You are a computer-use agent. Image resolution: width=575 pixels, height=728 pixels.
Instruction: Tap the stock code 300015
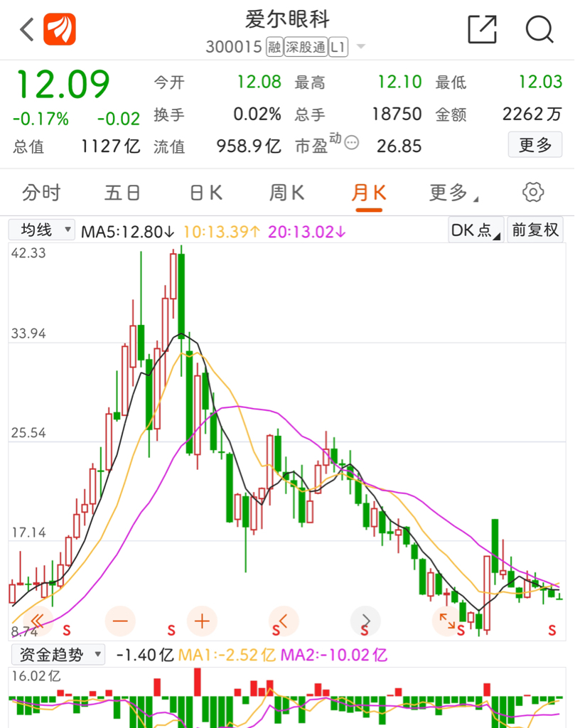[x=234, y=47]
